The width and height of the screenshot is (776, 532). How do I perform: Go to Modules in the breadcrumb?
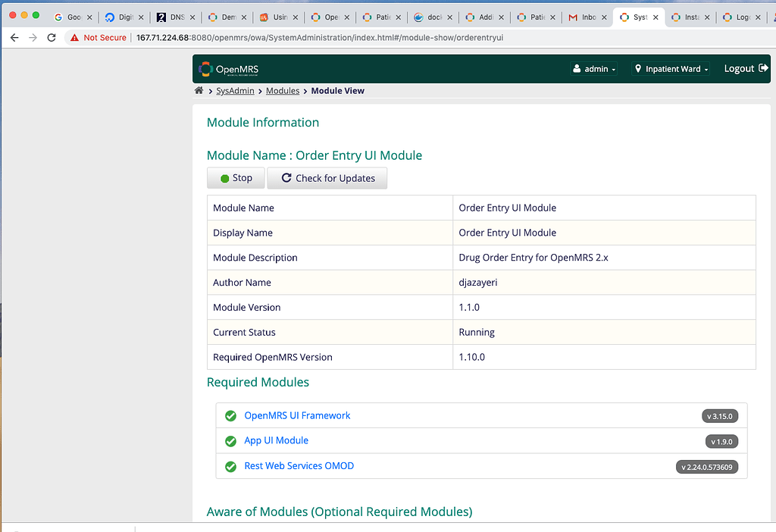283,91
